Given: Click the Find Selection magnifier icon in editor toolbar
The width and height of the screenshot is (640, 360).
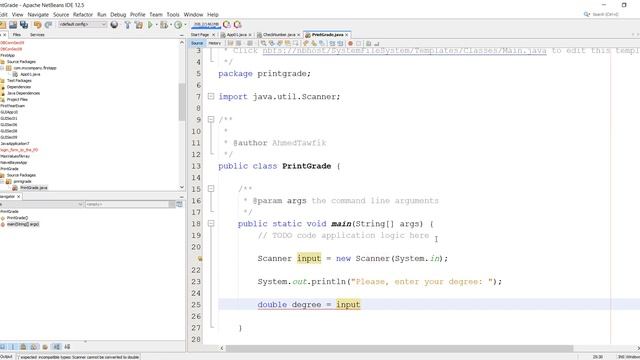Looking at the screenshot, I should (x=264, y=43).
